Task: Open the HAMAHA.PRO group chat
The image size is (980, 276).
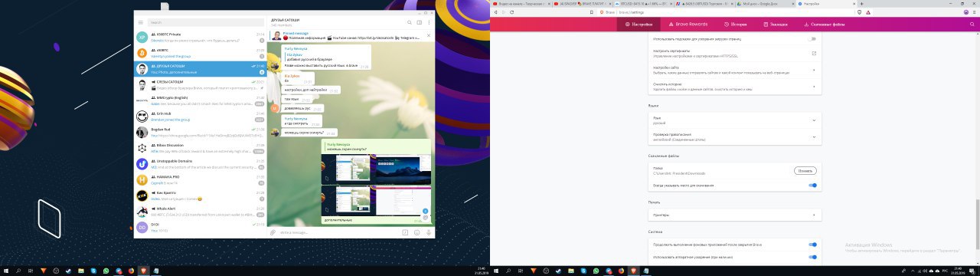Action: pyautogui.click(x=200, y=180)
